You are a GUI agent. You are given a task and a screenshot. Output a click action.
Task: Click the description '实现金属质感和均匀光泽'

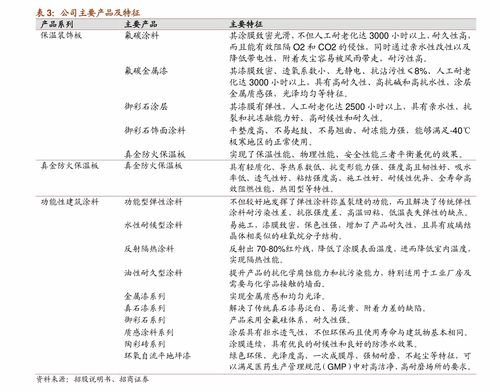(x=277, y=296)
